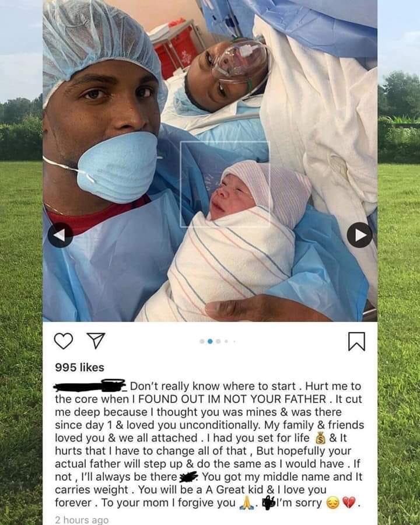
Task: Click the "2 hours ago" timestamp
Action: tap(82, 520)
